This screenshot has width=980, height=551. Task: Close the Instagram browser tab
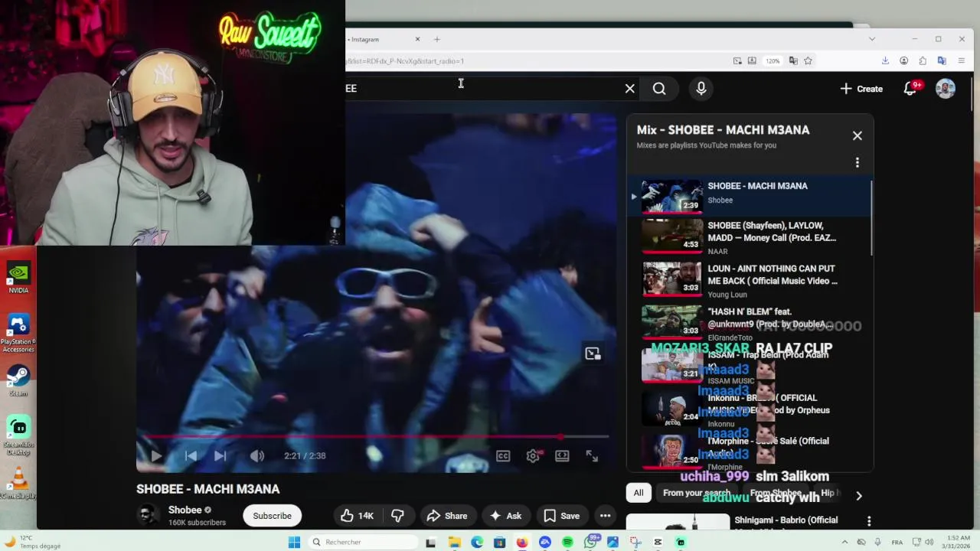point(417,39)
